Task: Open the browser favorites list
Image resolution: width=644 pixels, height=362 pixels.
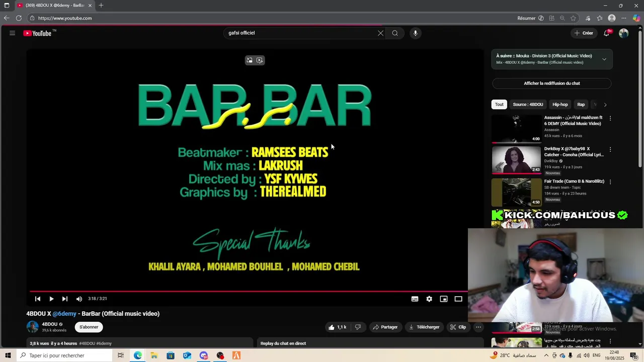Action: coord(600,18)
